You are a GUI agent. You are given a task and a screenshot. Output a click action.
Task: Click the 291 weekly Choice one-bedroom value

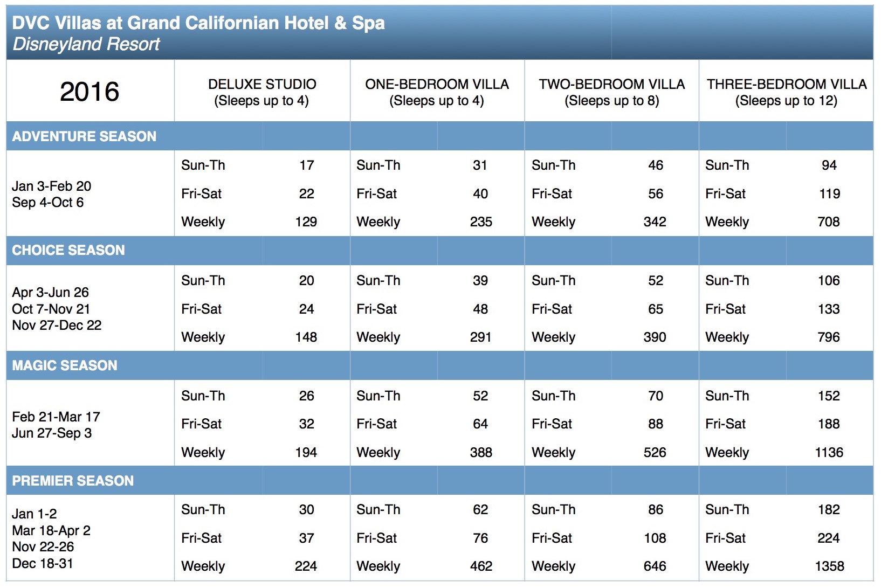coord(480,337)
